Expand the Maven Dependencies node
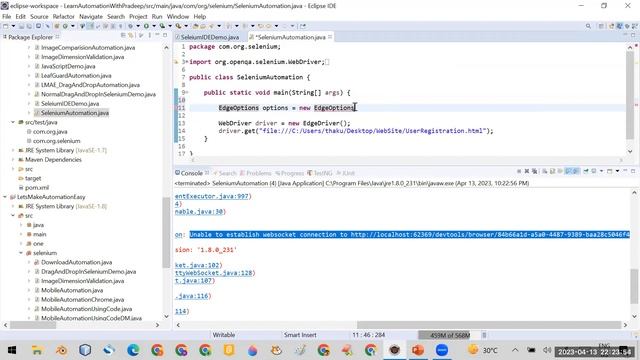 13,160
